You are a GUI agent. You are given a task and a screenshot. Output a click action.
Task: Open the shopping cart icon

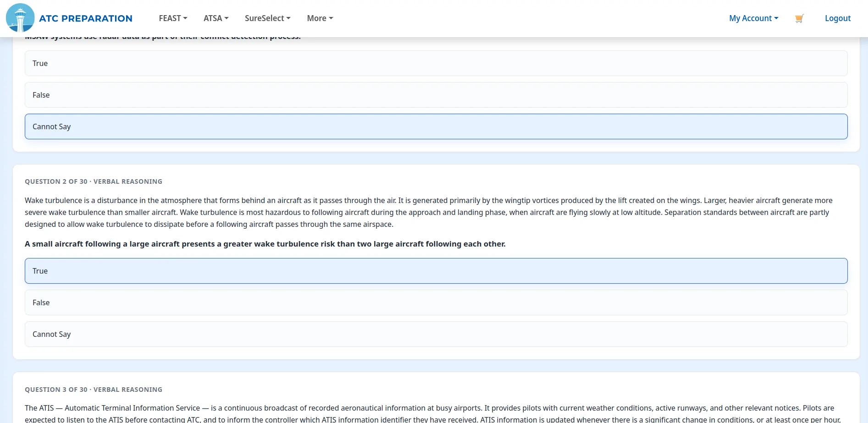coord(799,18)
